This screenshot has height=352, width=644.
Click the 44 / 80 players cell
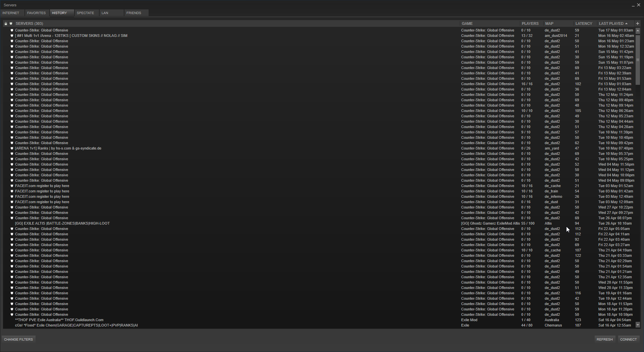527,325
